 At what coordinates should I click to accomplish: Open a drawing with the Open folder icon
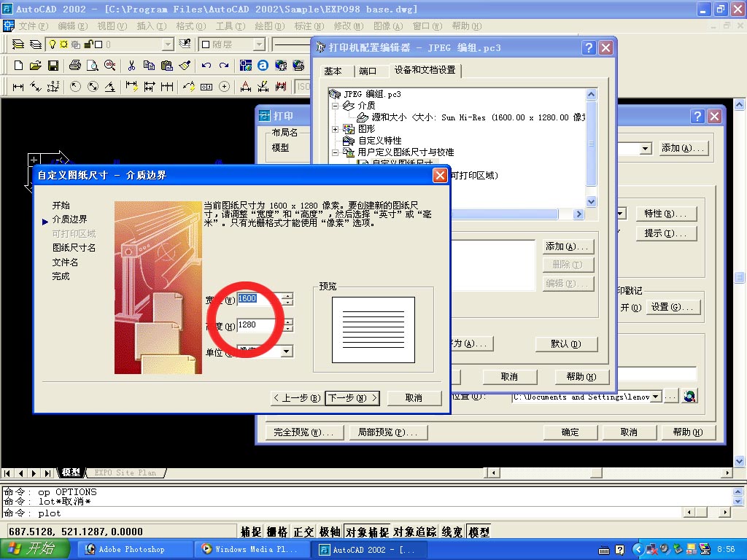point(35,65)
